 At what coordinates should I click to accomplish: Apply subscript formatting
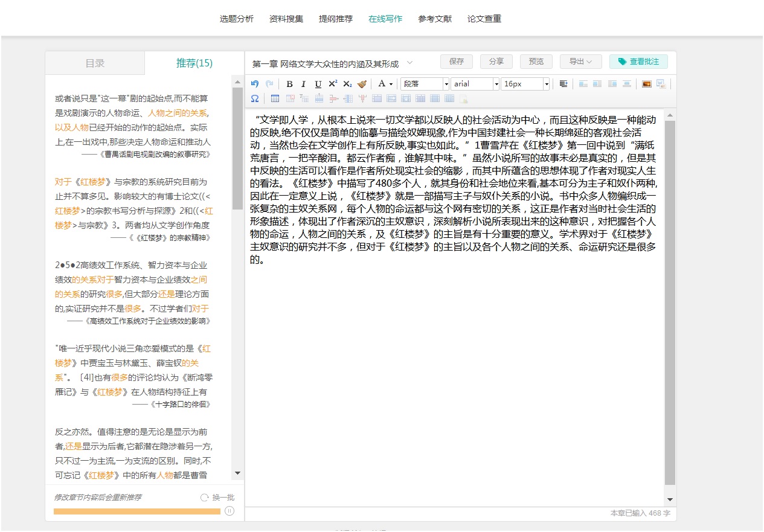[x=347, y=84]
